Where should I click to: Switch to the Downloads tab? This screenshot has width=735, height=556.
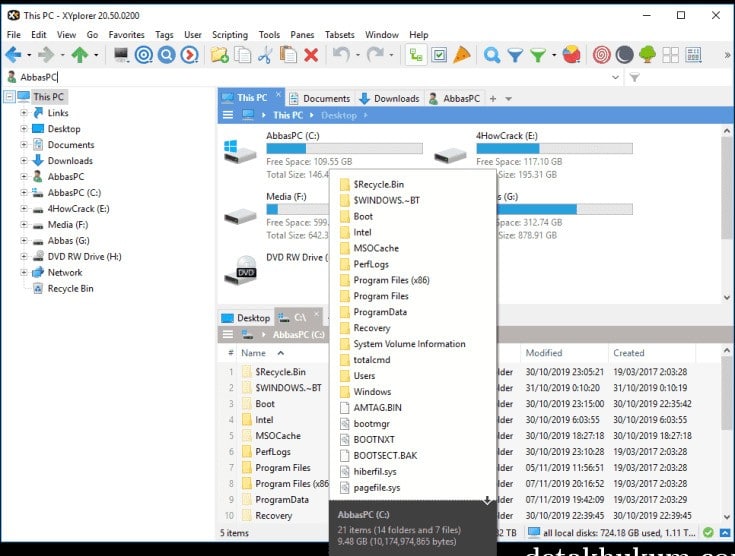[x=390, y=98]
